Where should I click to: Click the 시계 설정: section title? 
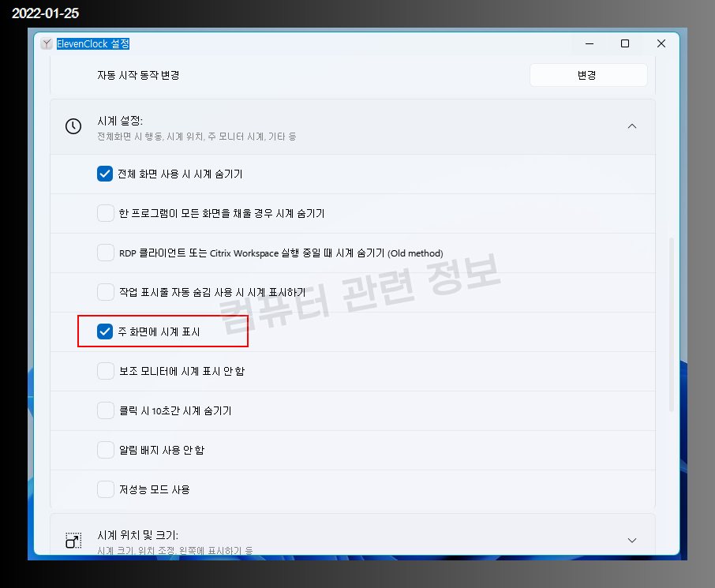(120, 121)
